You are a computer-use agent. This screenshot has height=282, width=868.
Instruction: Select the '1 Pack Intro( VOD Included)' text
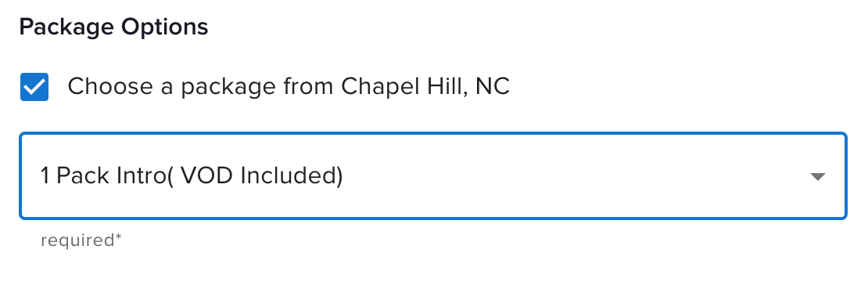192,176
